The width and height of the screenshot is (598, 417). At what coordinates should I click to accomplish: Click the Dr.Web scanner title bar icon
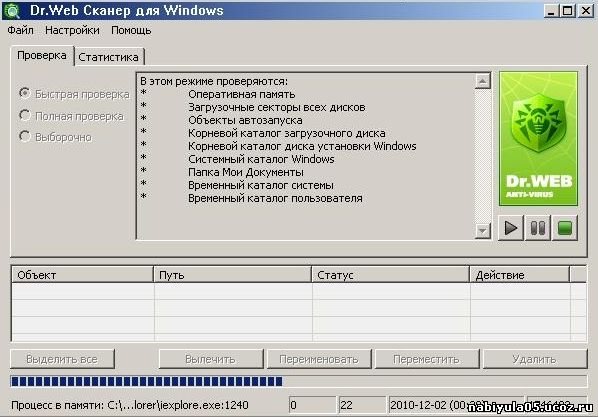[x=12, y=11]
